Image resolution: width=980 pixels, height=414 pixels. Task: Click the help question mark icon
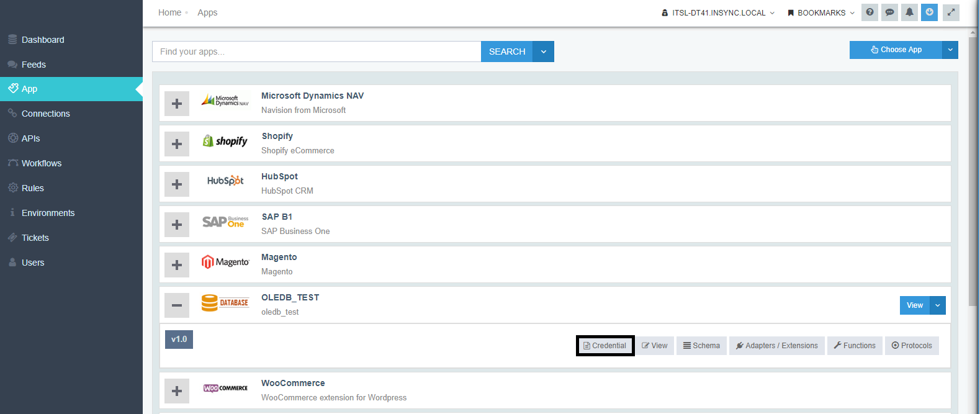coord(870,12)
